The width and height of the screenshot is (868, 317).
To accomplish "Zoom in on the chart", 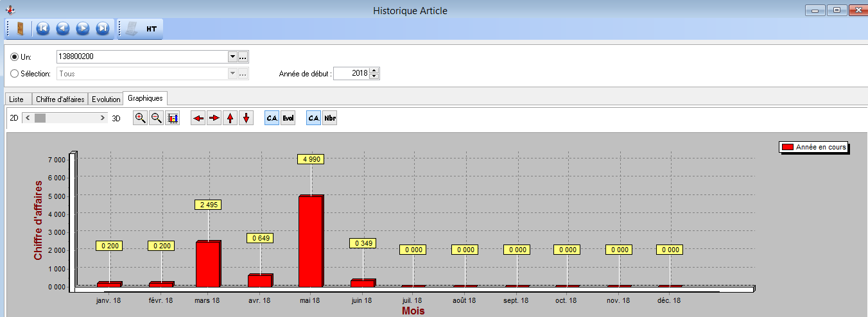I will [140, 118].
